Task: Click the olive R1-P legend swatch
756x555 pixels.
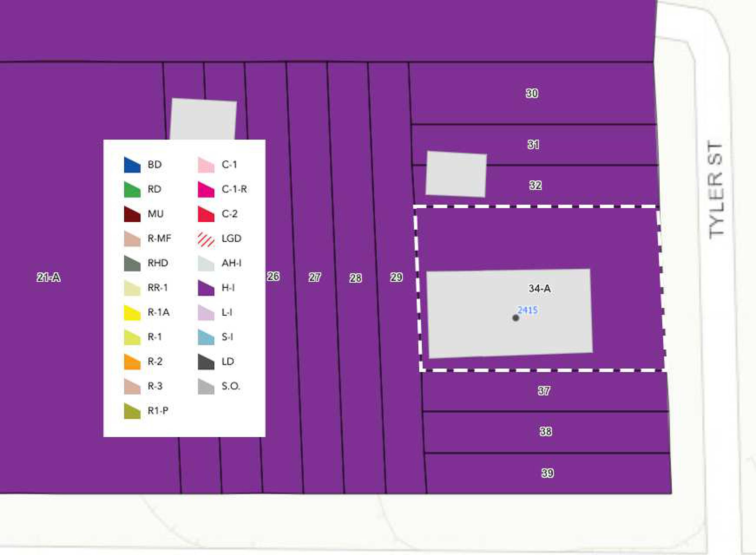Action: 132,412
